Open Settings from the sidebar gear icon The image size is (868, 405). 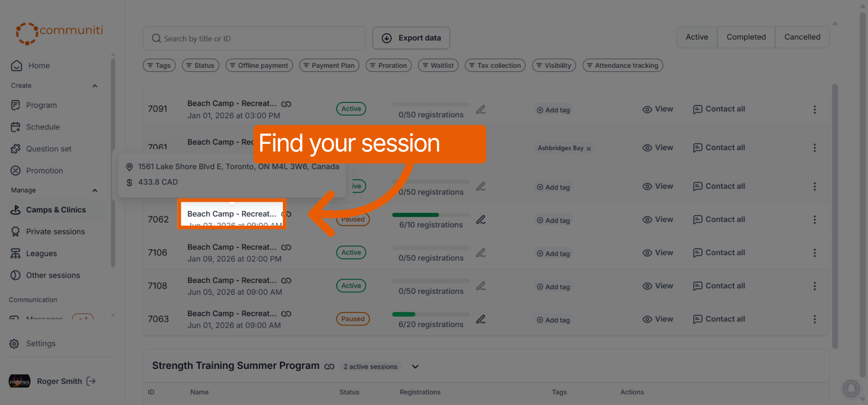[14, 344]
